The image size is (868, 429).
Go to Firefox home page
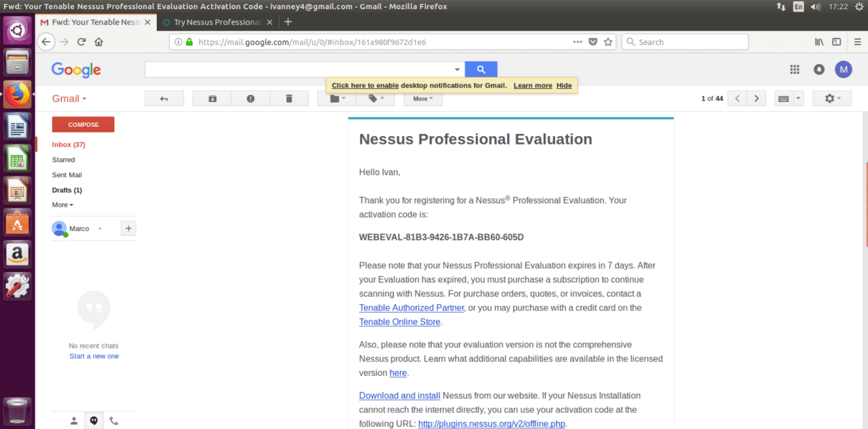pyautogui.click(x=98, y=42)
